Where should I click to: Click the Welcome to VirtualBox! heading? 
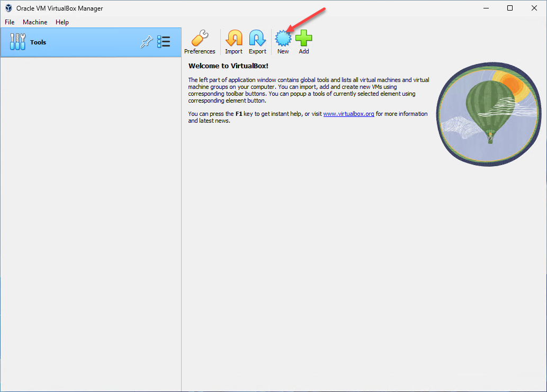(228, 66)
